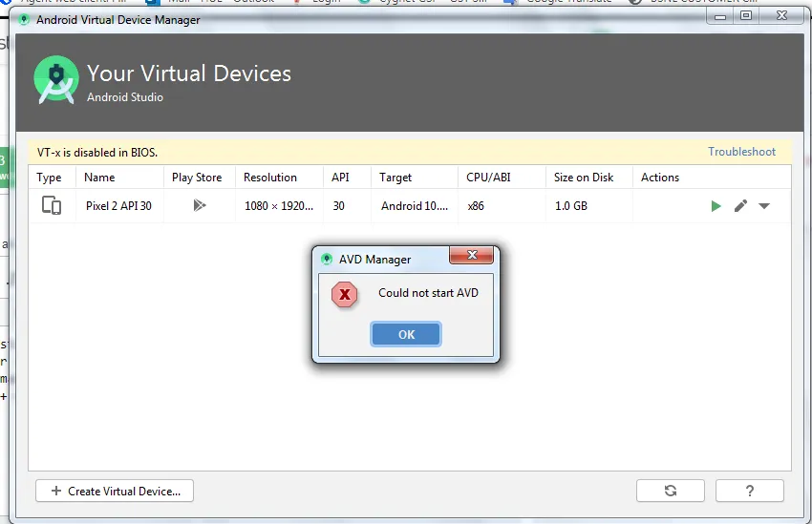The height and width of the screenshot is (524, 812).
Task: Minimize the Android Virtual Device Manager window
Action: [x=720, y=16]
